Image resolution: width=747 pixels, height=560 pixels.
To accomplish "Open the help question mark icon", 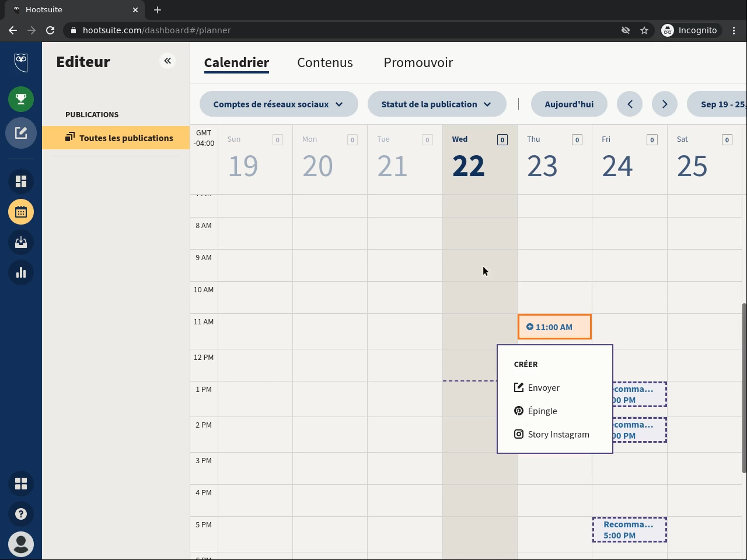I will [21, 514].
